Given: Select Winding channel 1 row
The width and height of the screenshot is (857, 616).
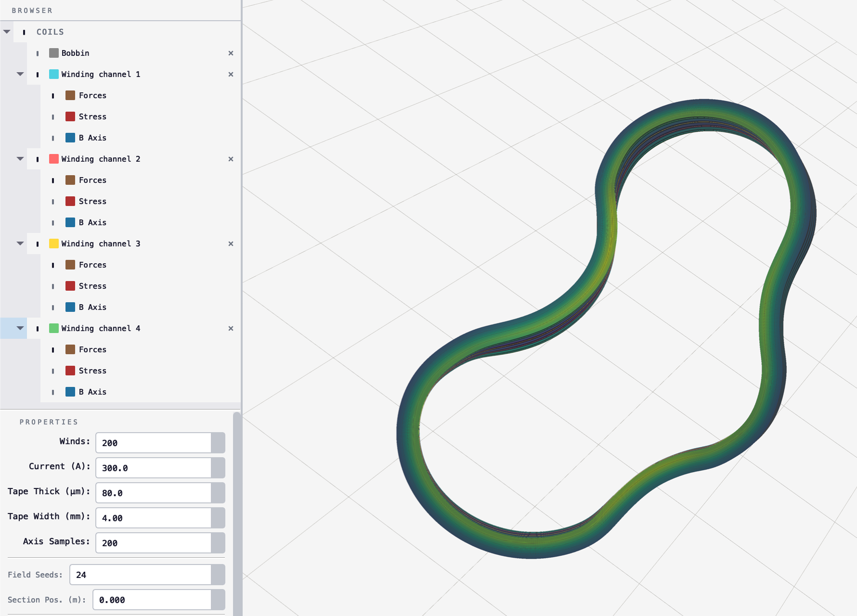Looking at the screenshot, I should (133, 74).
